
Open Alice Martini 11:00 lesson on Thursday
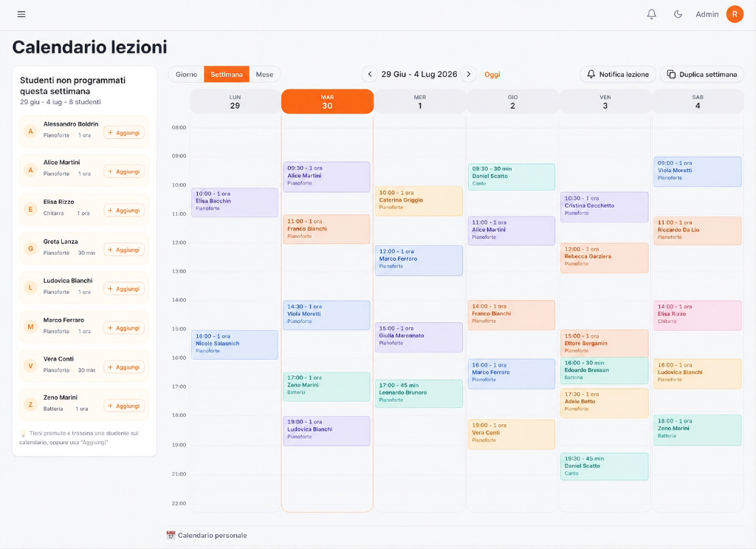tap(512, 231)
